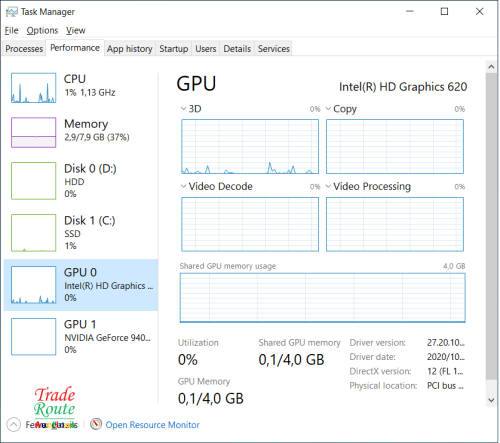Screen dimensions: 500x443
Task: Click the vertical scrollbar thumb
Action: coord(491,226)
